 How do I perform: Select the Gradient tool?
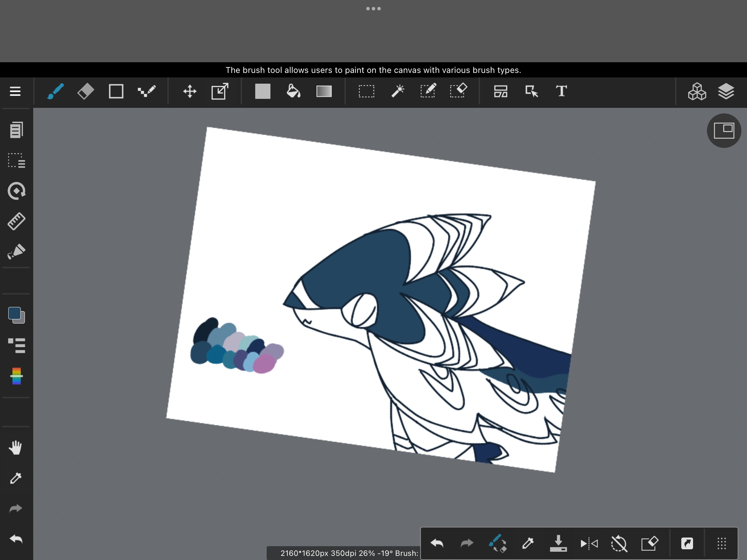pos(324,91)
